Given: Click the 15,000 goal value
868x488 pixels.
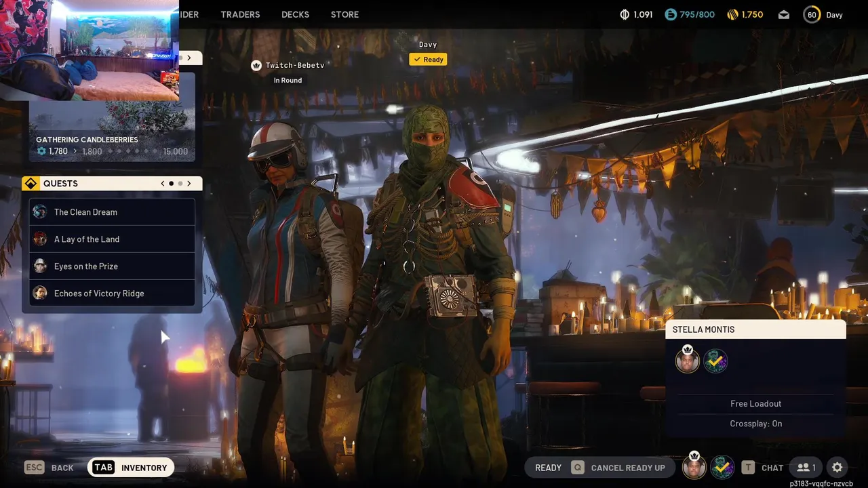Looking at the screenshot, I should [176, 151].
